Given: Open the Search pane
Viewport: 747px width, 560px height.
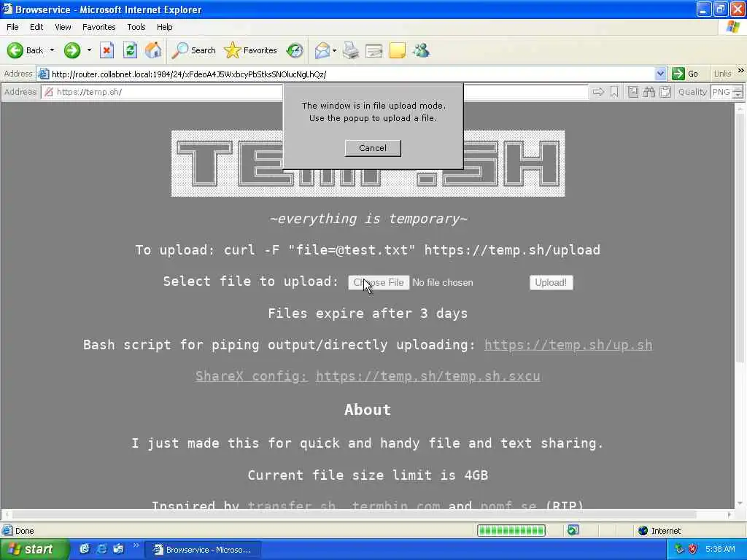Looking at the screenshot, I should click(x=193, y=50).
